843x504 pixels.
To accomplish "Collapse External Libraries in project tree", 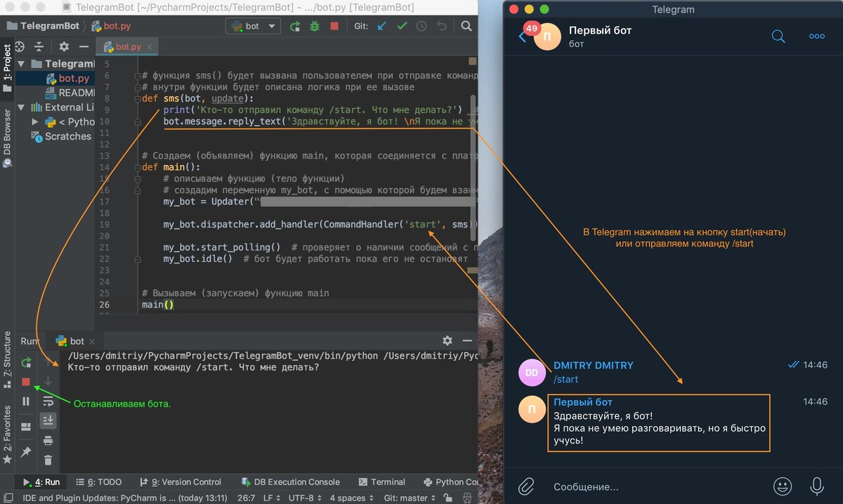I will click(22, 107).
